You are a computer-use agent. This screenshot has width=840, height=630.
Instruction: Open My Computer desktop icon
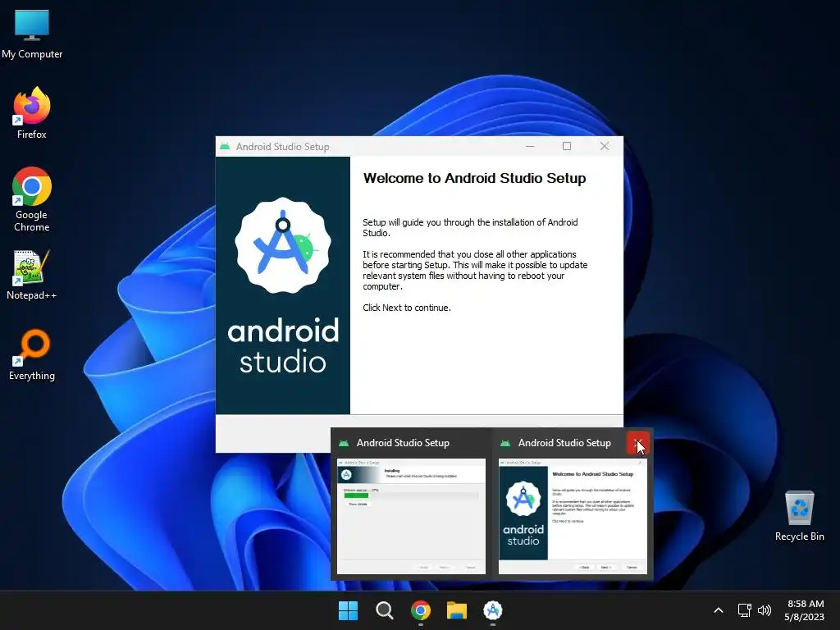32,34
